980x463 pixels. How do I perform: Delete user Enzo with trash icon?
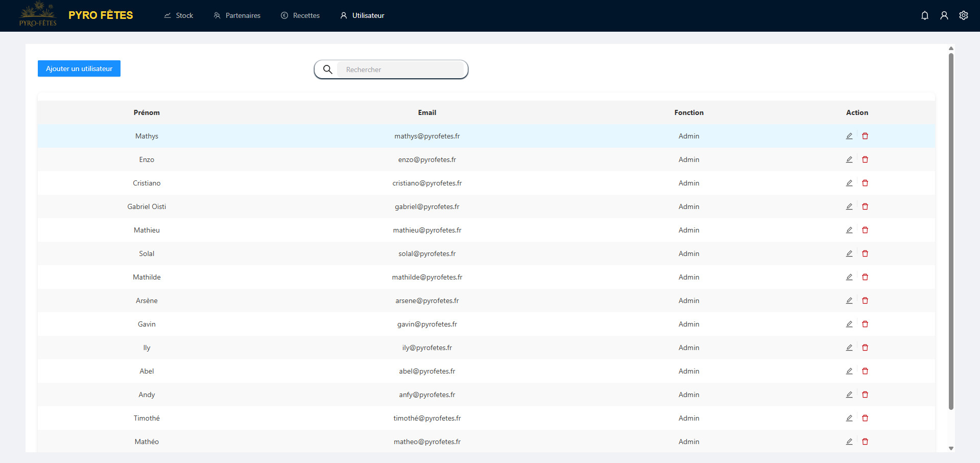(865, 159)
